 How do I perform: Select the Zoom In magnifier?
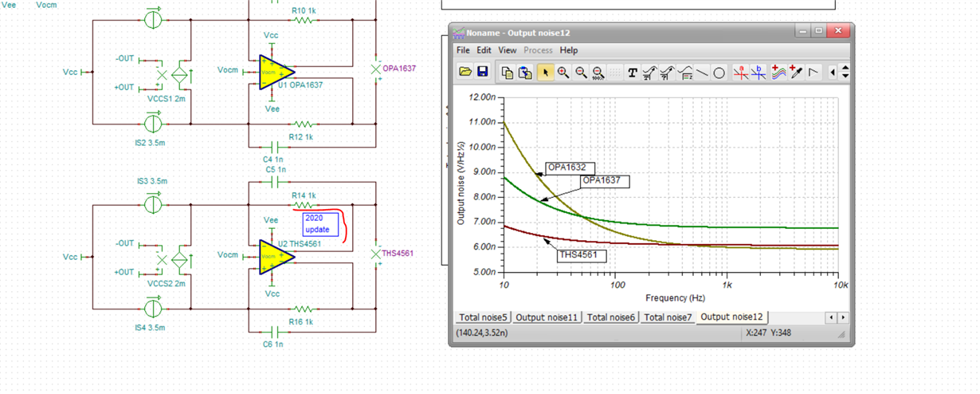[563, 73]
